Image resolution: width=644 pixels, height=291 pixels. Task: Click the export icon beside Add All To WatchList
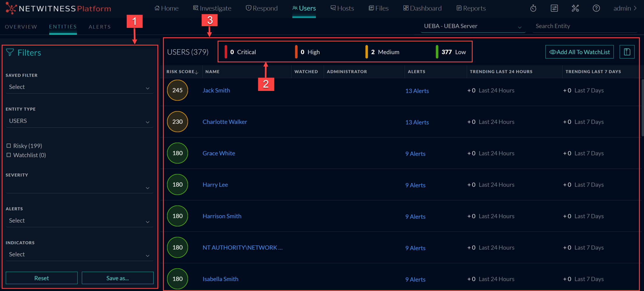coord(627,52)
